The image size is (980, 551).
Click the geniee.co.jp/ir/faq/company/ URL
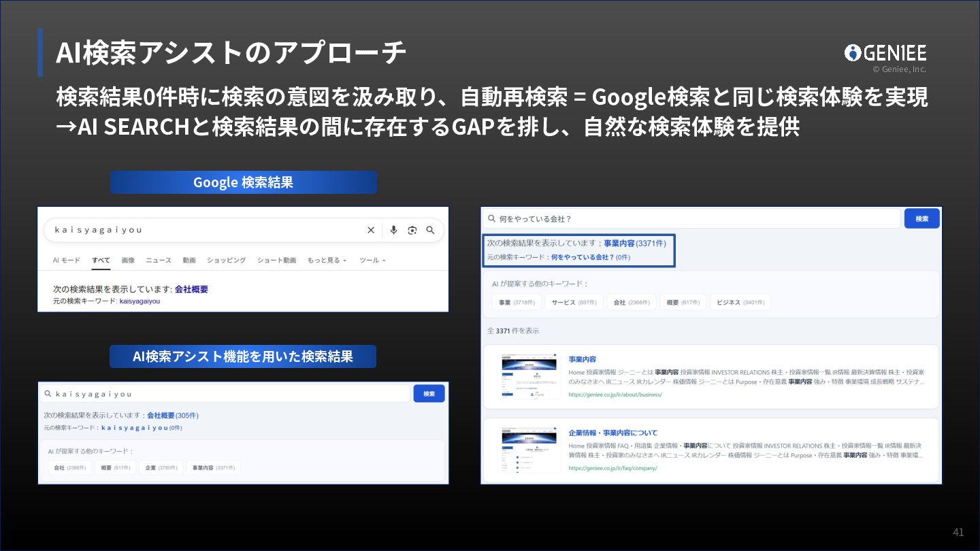(612, 468)
